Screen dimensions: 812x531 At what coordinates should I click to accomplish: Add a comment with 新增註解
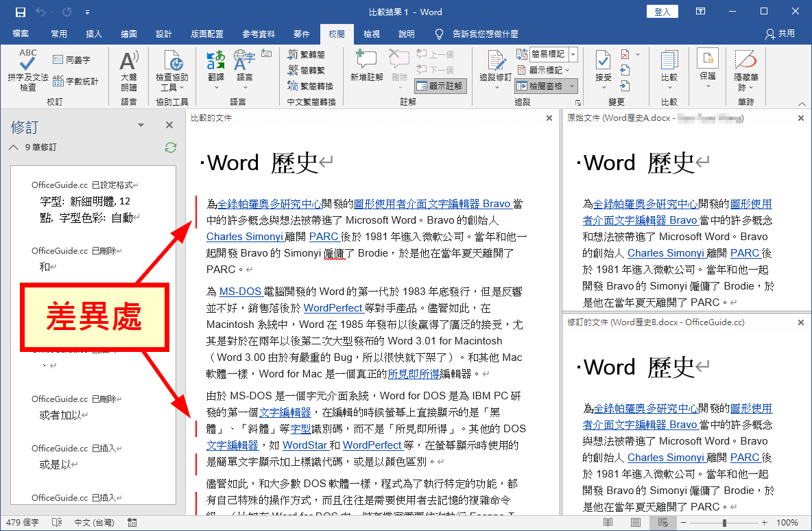coord(367,66)
